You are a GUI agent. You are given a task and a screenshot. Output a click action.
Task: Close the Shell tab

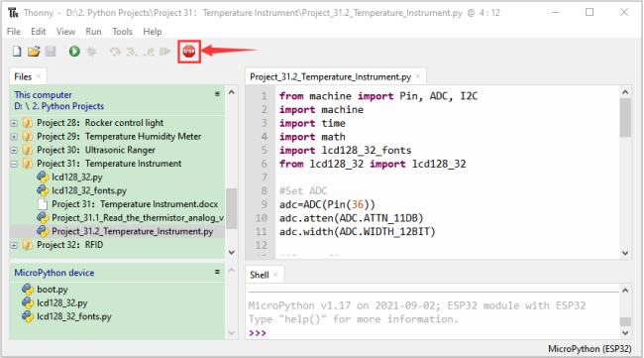click(x=276, y=275)
